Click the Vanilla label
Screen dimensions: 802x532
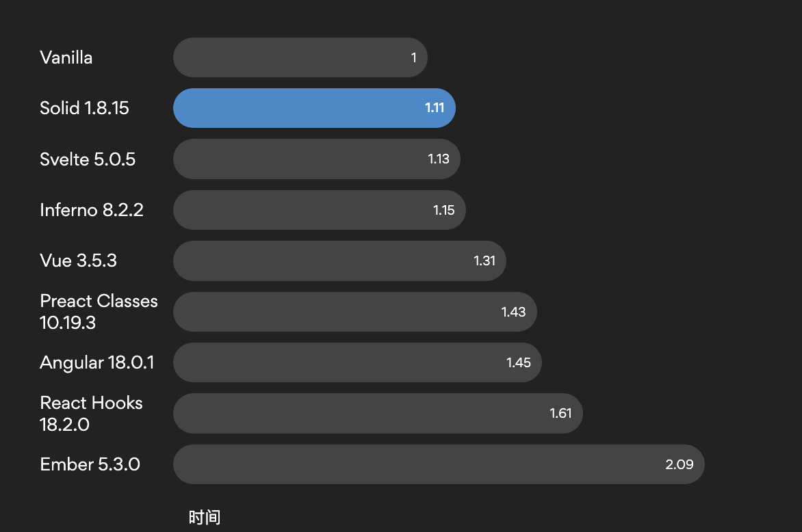pyautogui.click(x=66, y=57)
